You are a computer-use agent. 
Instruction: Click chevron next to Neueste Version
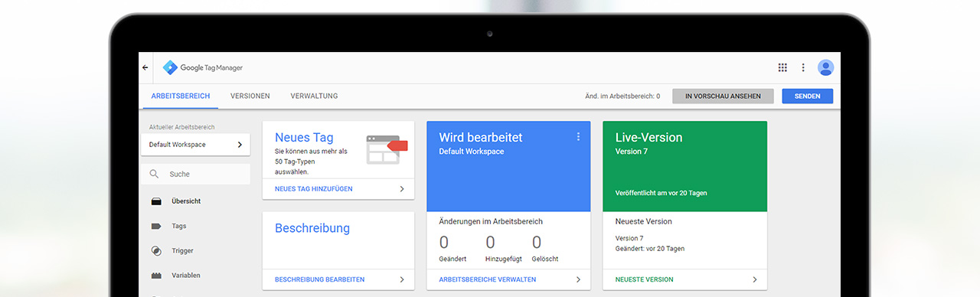(754, 279)
